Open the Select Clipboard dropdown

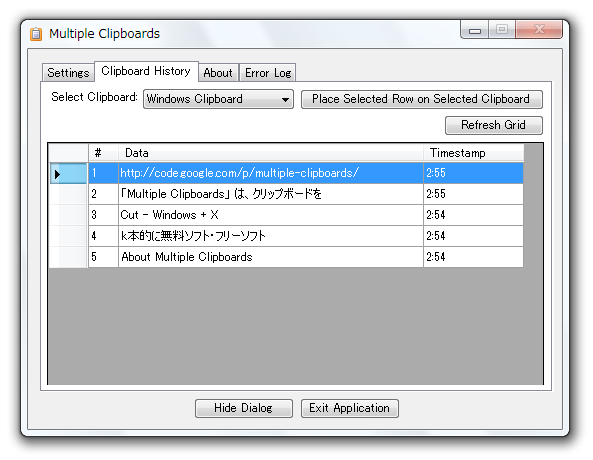tap(218, 99)
